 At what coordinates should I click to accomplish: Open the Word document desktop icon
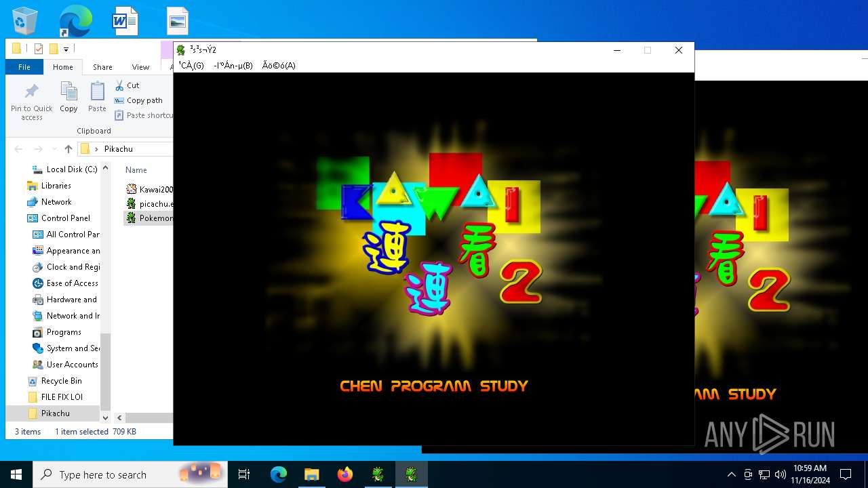click(125, 21)
